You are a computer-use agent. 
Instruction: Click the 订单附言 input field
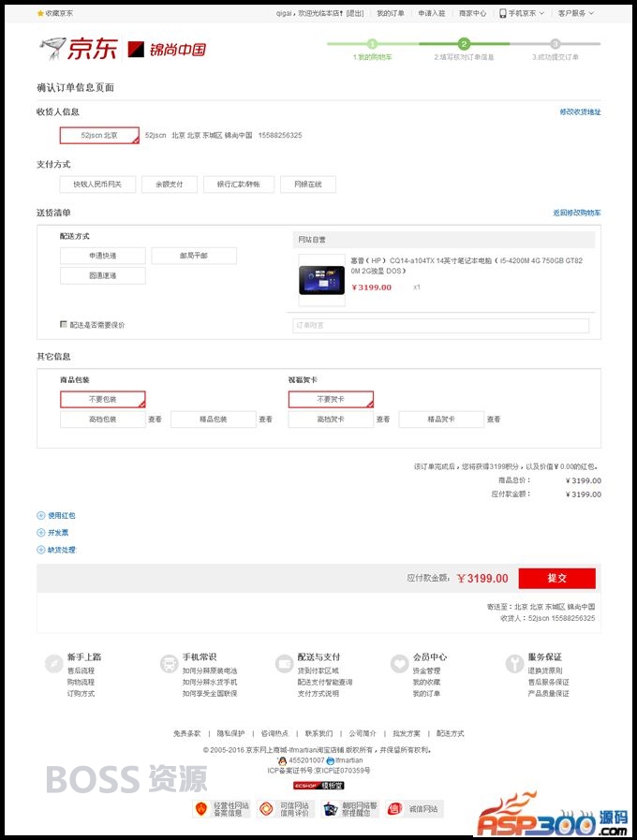point(441,325)
